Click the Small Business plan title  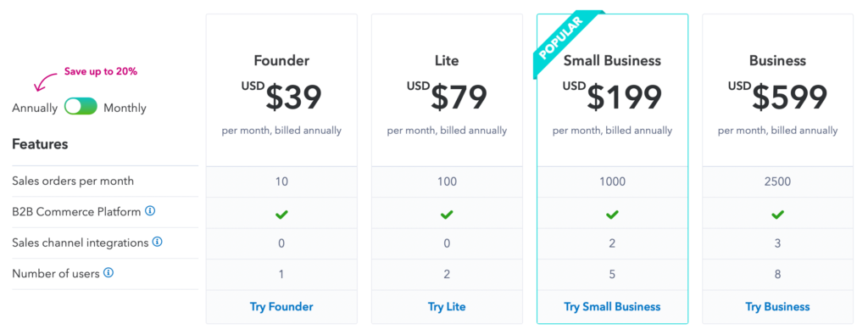[x=612, y=60]
